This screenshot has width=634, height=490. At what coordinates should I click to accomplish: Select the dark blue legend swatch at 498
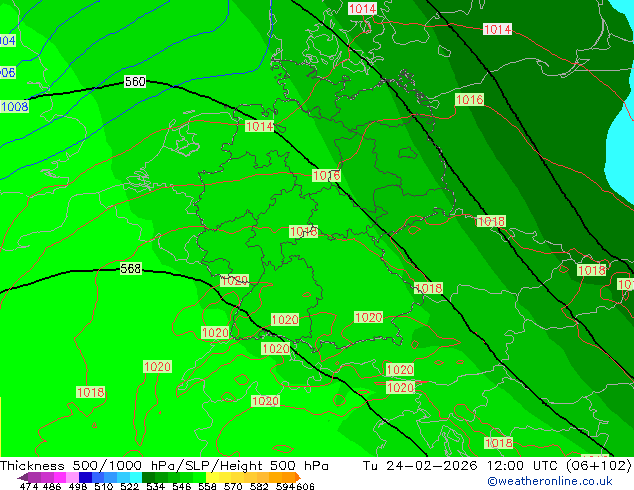85,477
